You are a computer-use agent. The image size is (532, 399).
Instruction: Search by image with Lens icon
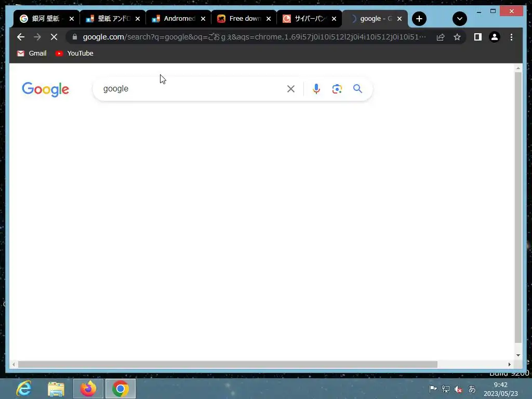(337, 89)
